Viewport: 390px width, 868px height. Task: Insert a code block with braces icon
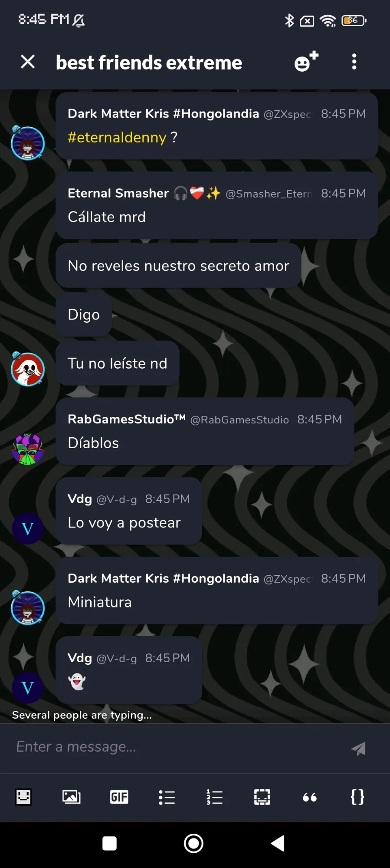point(357,797)
